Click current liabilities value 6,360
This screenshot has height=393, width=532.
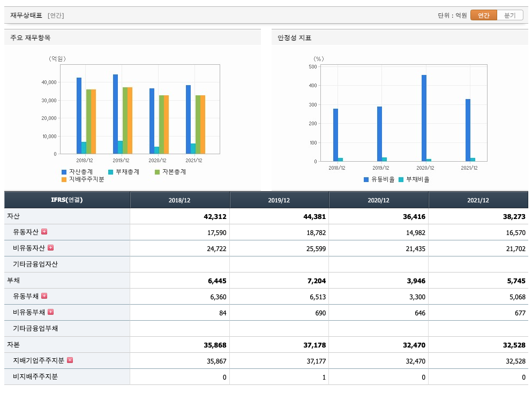(x=218, y=297)
